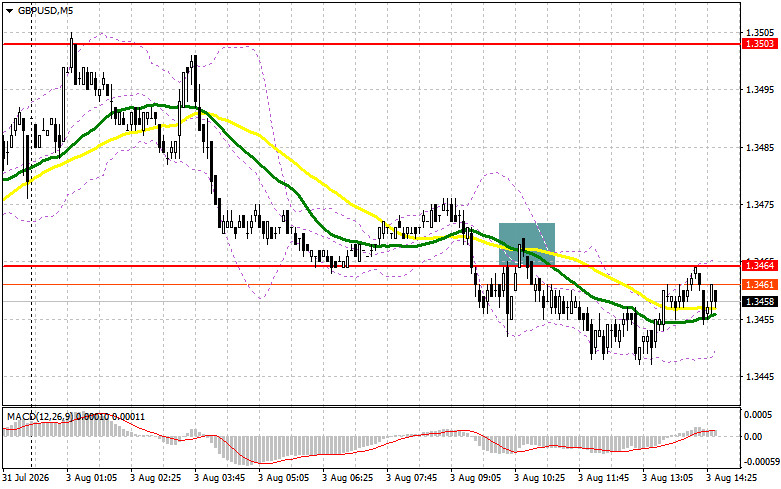Click the 1.3461 orange price label
The width and height of the screenshot is (781, 489).
[x=760, y=284]
